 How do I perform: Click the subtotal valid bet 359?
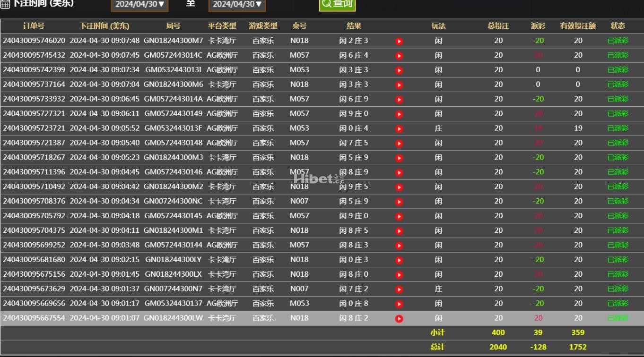[578, 332]
